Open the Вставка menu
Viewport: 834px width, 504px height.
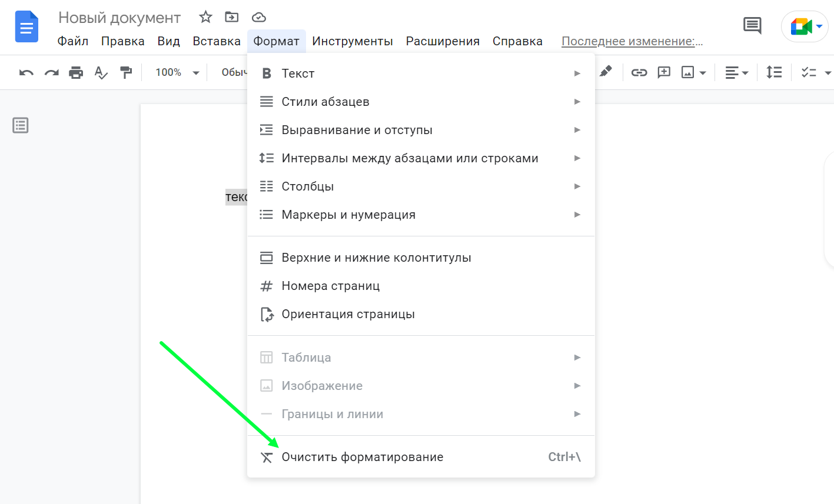tap(217, 41)
